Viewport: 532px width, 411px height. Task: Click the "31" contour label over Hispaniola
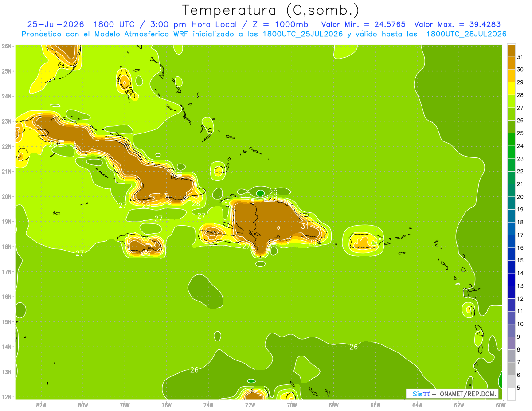(x=305, y=226)
